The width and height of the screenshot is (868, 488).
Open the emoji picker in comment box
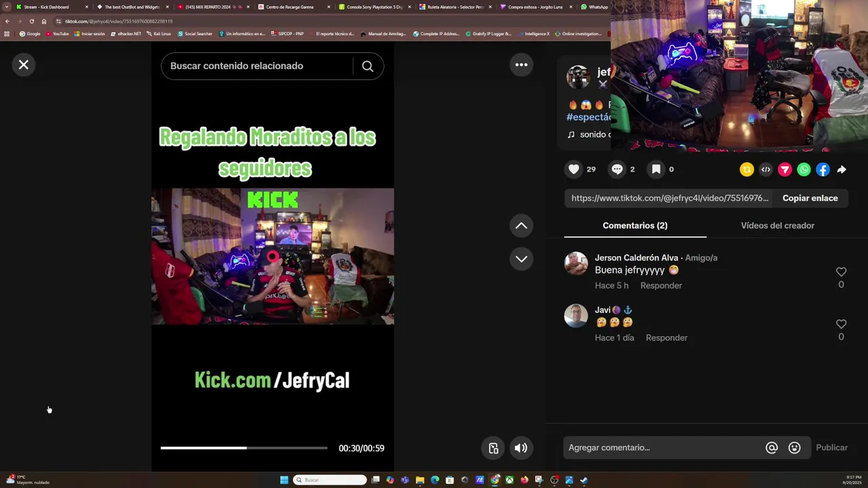795,447
